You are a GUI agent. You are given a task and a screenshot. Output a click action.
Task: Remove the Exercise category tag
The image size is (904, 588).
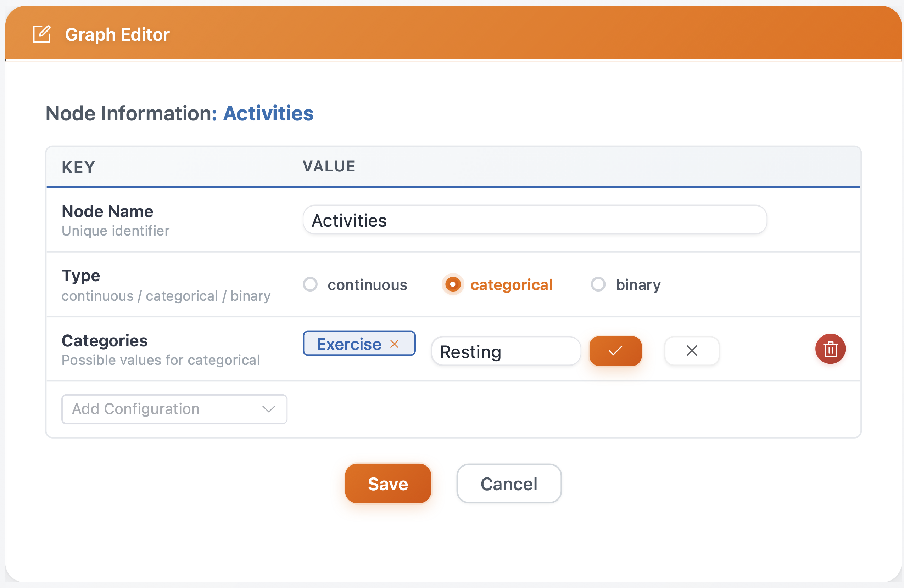tap(394, 344)
